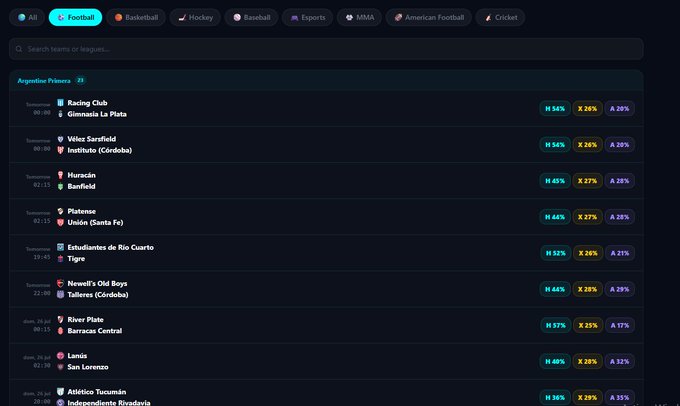Click the River Plate crest icon
The image size is (680, 406).
coord(60,319)
